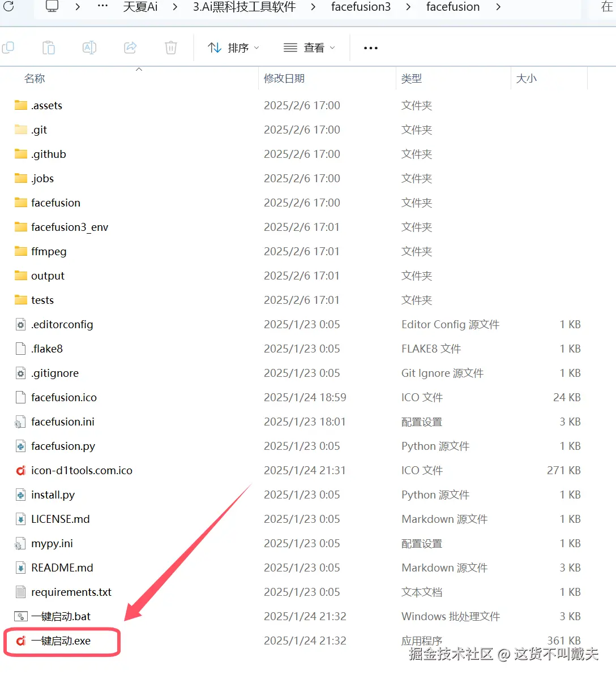Screen dimensions: 616x679
Task: Click the Rename toolbar icon
Action: [89, 48]
